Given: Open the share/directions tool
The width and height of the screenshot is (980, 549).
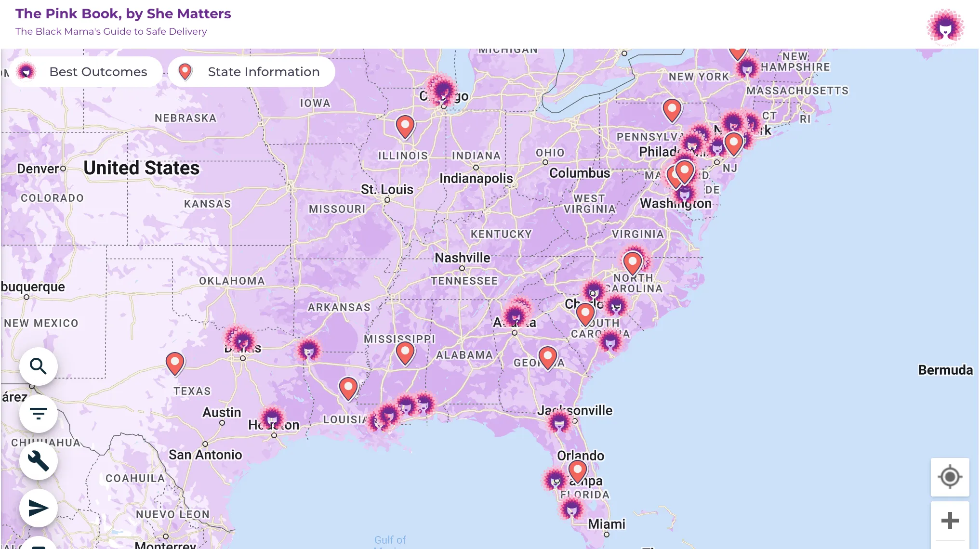Looking at the screenshot, I should [x=39, y=508].
